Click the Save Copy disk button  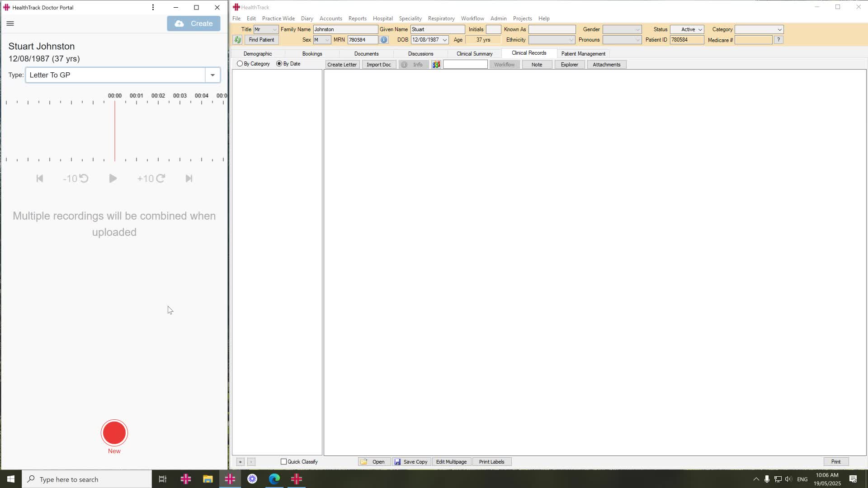[411, 462]
